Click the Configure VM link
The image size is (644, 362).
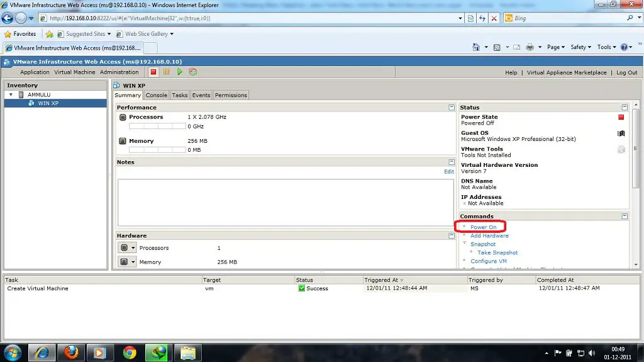point(489,261)
